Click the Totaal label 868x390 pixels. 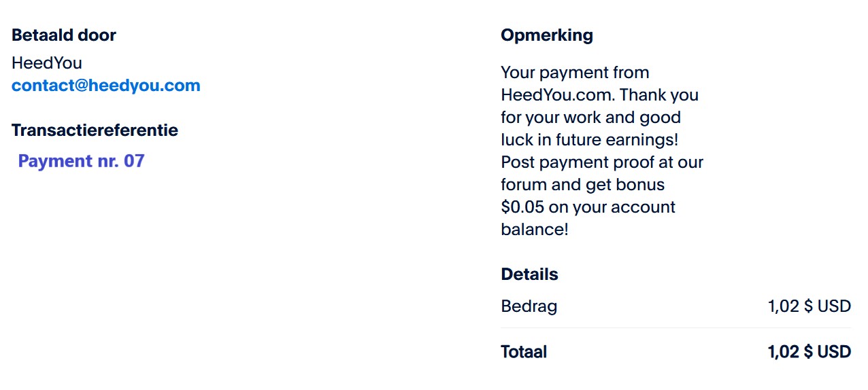524,352
